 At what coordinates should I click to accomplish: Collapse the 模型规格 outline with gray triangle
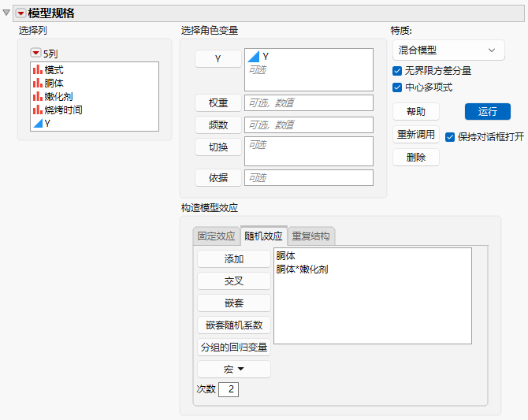coord(6,13)
